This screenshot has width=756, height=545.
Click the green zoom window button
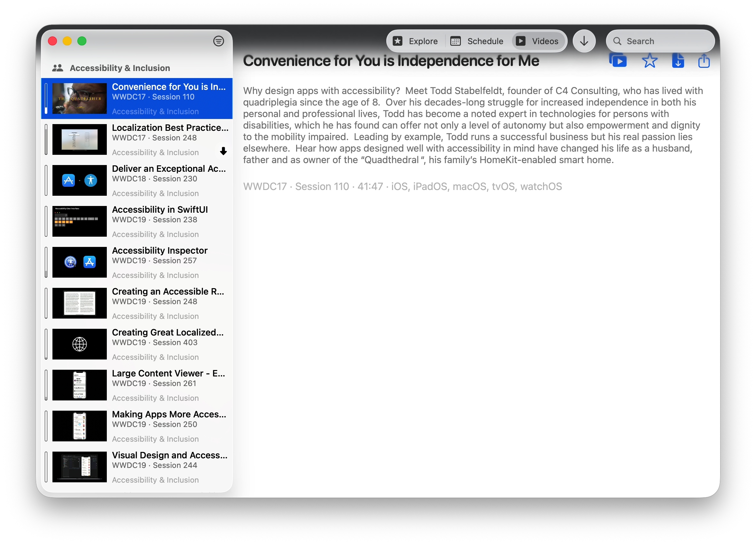coord(82,41)
